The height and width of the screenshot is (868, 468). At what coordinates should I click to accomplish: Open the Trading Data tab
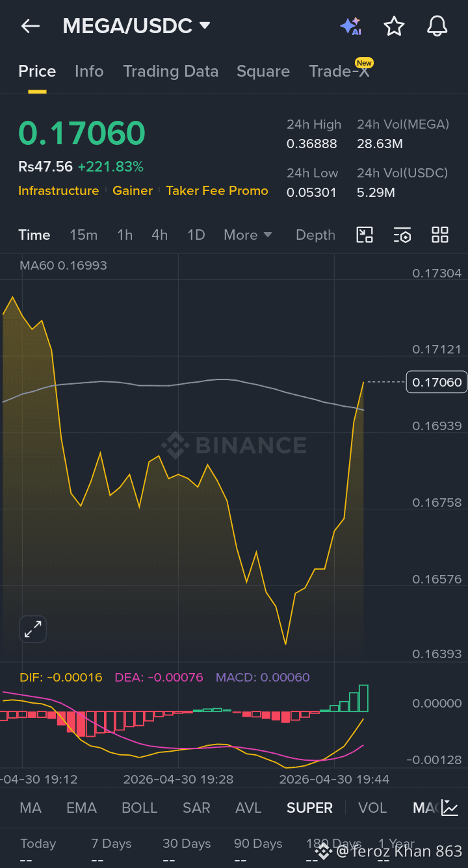[170, 71]
